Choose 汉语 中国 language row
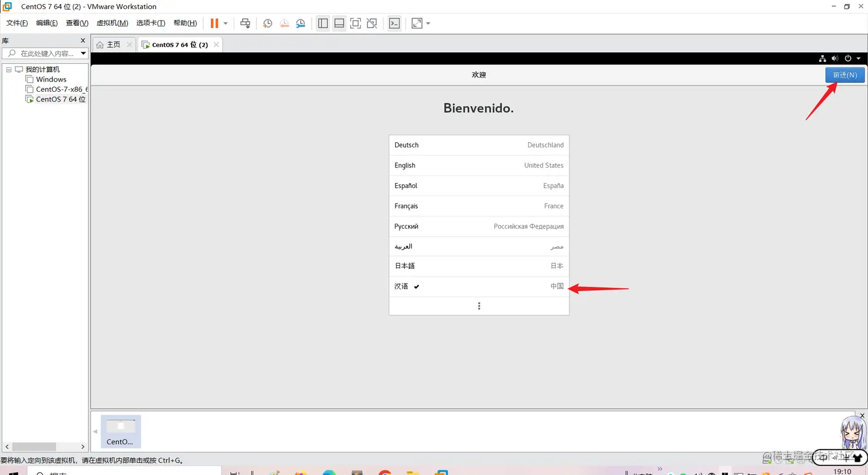Screen dimensions: 868x475 tap(479, 286)
